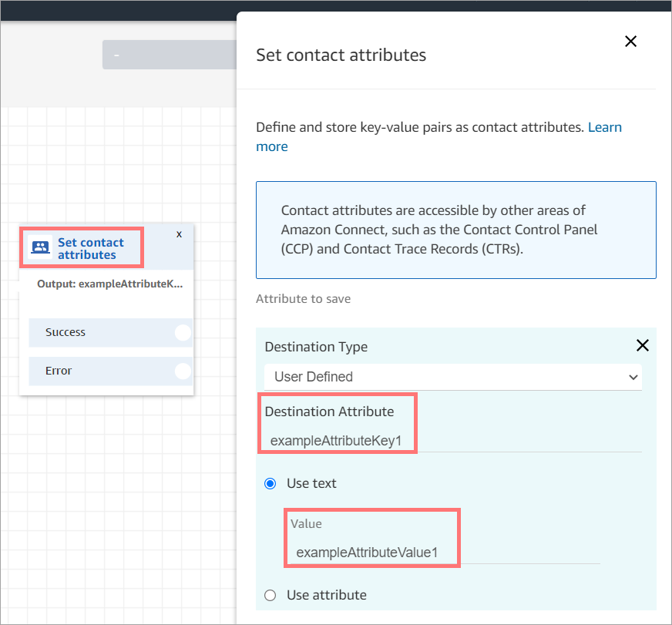The image size is (672, 625).
Task: Open the Learn more link
Action: [605, 127]
